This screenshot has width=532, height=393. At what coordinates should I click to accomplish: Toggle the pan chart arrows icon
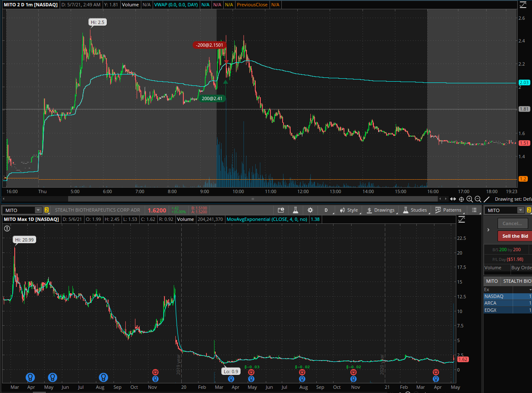coord(453,199)
